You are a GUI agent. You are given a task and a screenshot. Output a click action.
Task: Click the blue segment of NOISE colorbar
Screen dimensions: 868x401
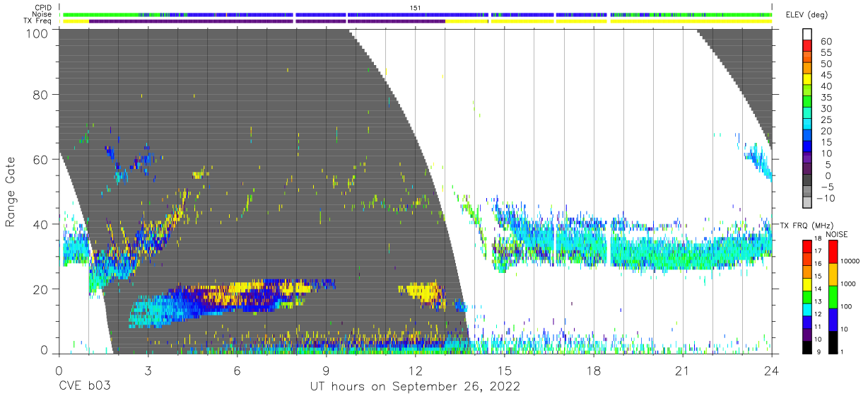tap(832, 320)
